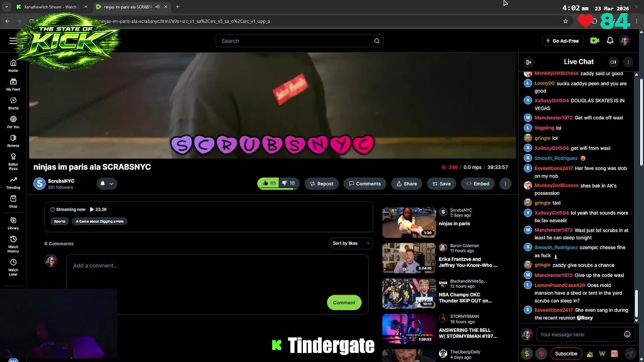Insert the doge emote in chat
This screenshot has height=362, width=644.
(590, 353)
